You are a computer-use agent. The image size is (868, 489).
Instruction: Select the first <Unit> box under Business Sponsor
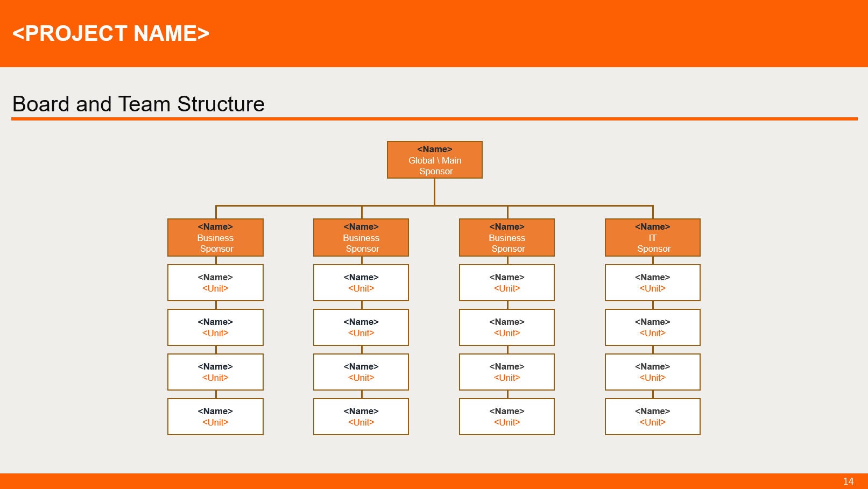(x=215, y=282)
